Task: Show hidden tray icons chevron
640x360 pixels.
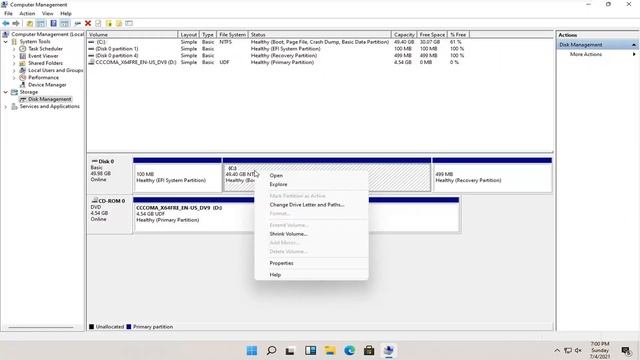Action: pyautogui.click(x=557, y=351)
